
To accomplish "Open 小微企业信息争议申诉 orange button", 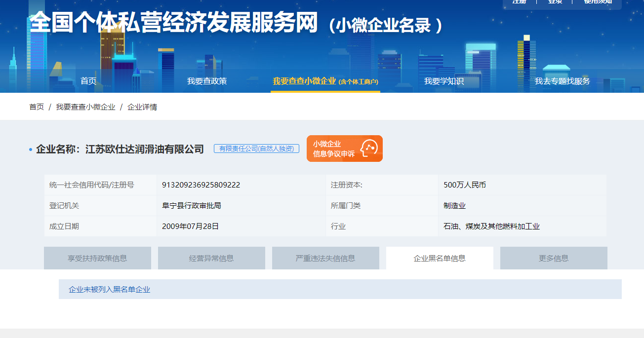I will coord(345,149).
